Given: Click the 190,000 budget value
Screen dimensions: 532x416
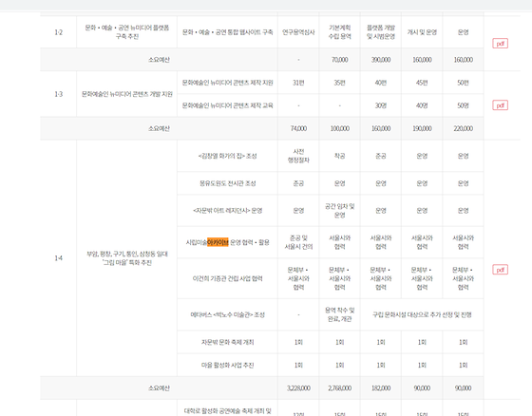Looking at the screenshot, I should [x=422, y=128].
